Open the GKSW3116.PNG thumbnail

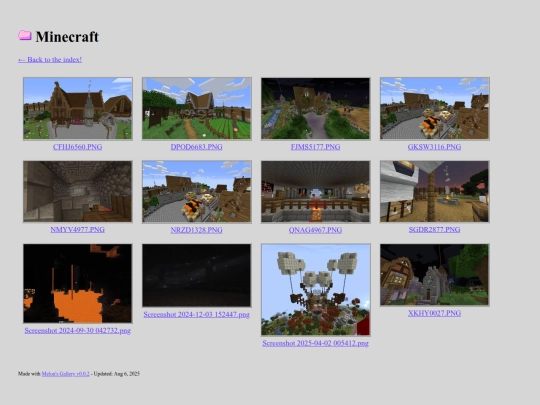(435, 108)
